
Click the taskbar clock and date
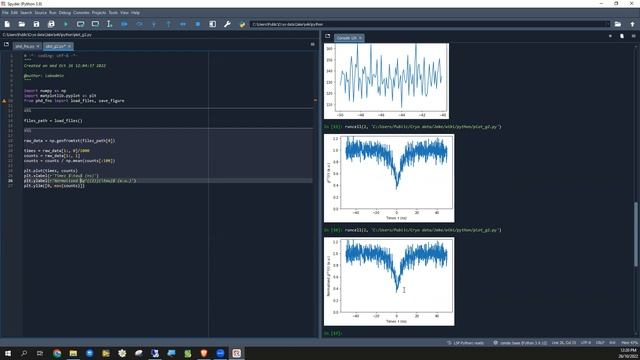(629, 353)
